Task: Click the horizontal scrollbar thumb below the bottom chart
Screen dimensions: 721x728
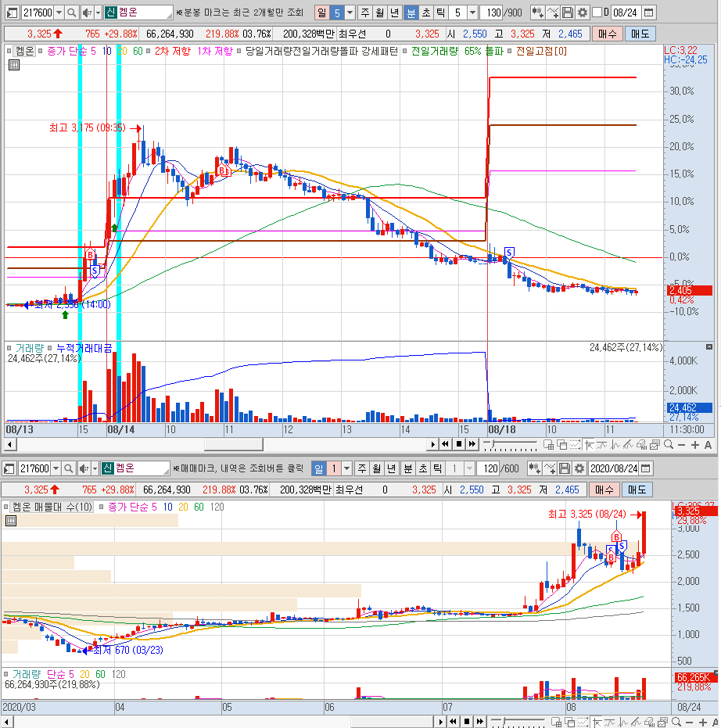Action: tap(394, 722)
